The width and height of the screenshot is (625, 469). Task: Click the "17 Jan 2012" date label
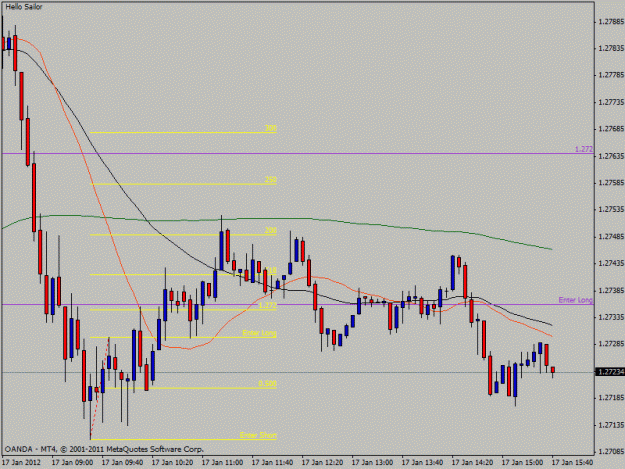(21, 463)
